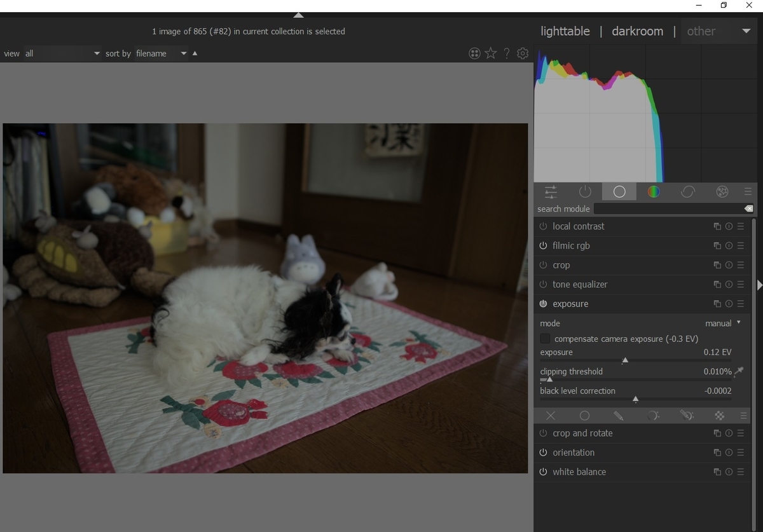Switch to the color modules group tab
The height and width of the screenshot is (532, 763).
tap(654, 191)
